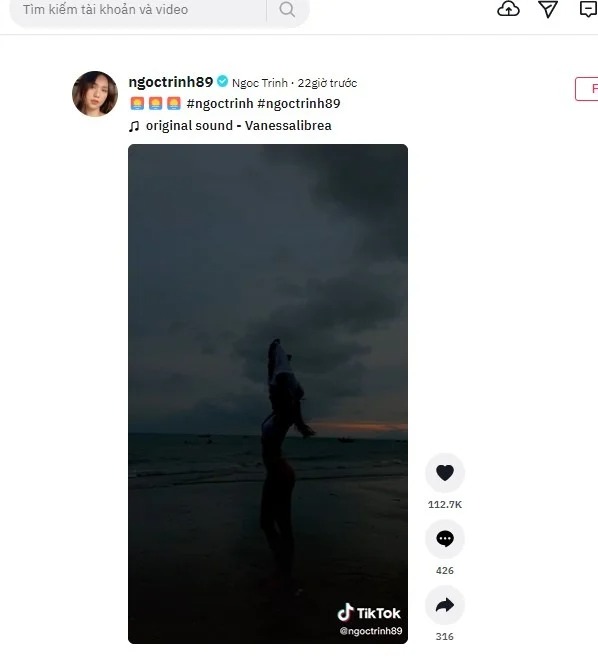Open the #ngoctrinh89 hashtag
The width and height of the screenshot is (598, 657).
[x=299, y=103]
